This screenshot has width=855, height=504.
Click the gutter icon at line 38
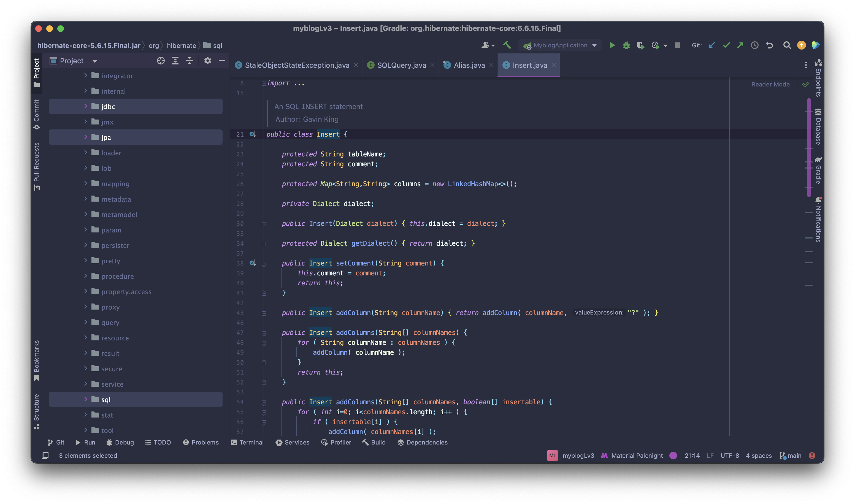[252, 263]
